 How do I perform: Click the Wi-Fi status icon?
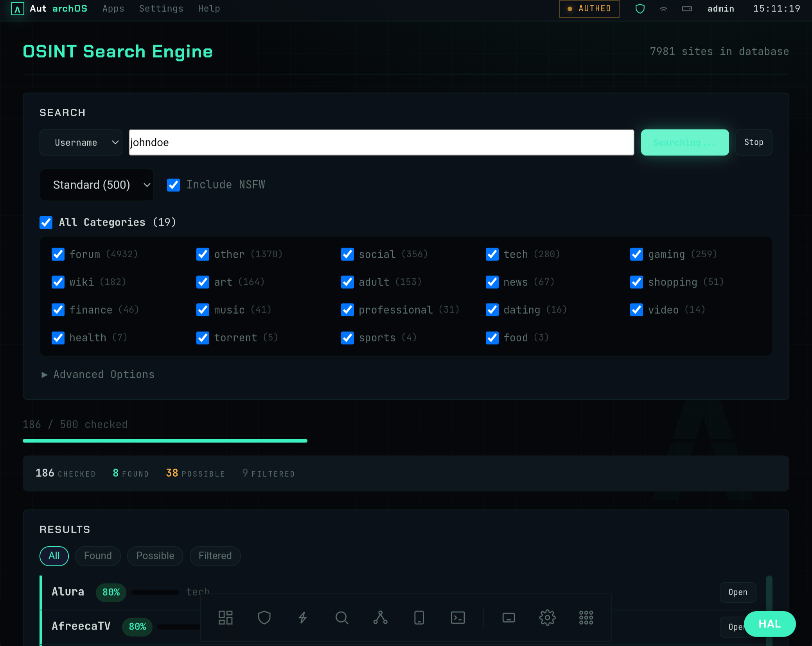coord(663,9)
